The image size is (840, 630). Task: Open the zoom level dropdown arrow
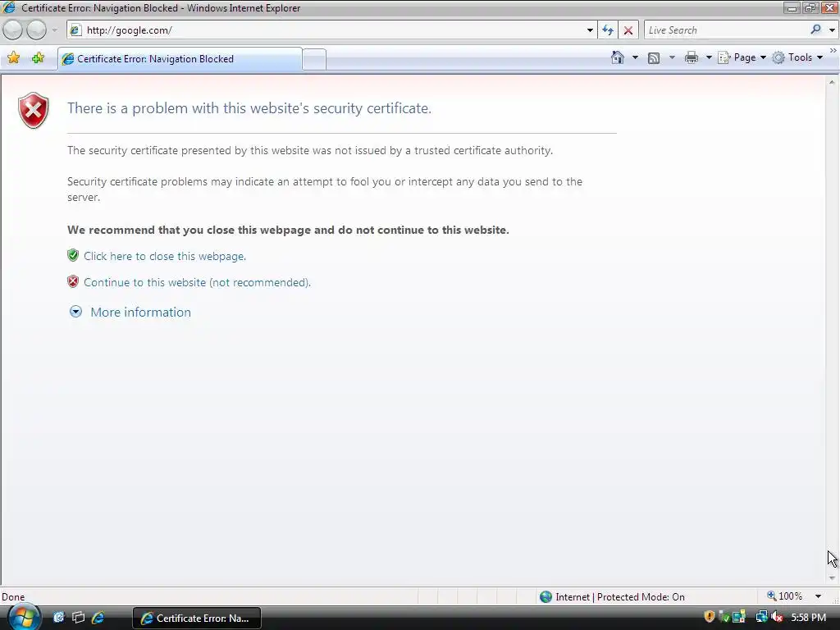(x=818, y=596)
